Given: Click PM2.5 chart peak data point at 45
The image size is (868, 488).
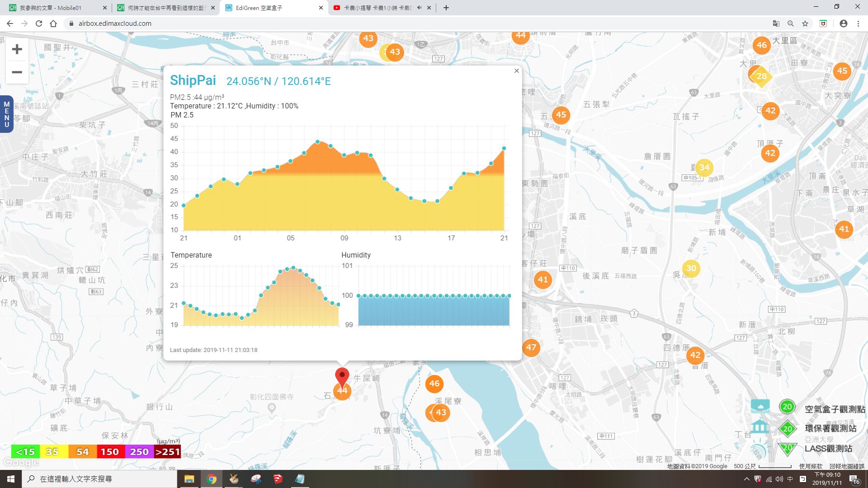Looking at the screenshot, I should click(x=318, y=142).
